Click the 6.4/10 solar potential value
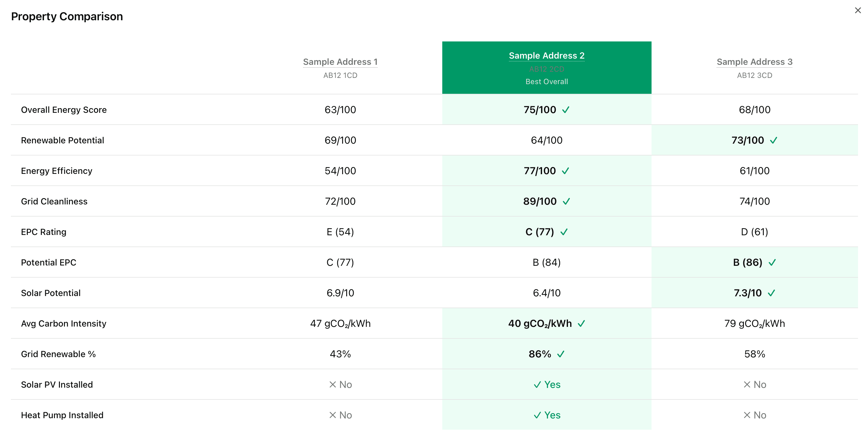868x435 pixels. (x=546, y=293)
